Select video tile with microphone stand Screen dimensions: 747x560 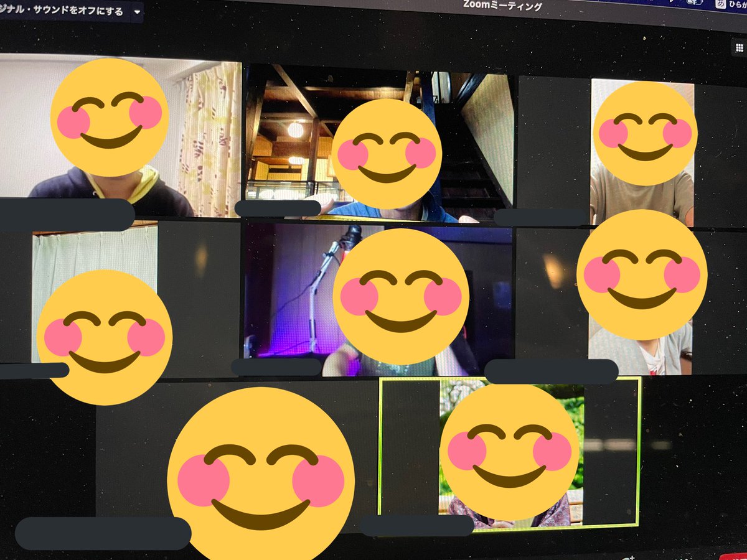[377, 301]
